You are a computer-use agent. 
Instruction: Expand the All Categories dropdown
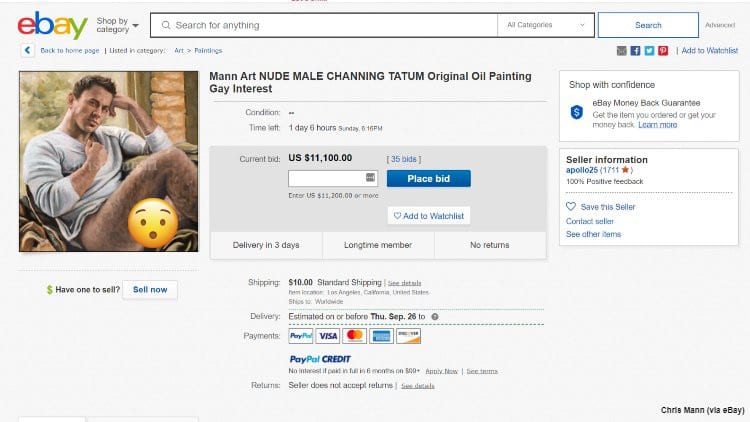coord(546,25)
